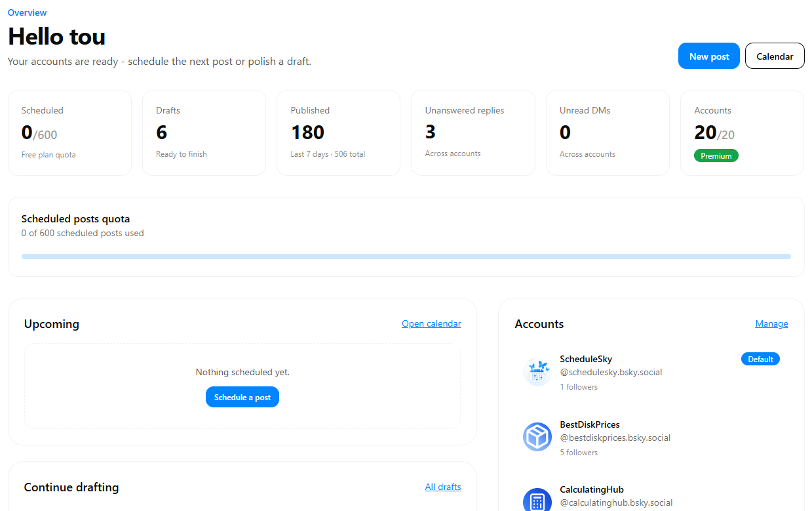
Task: Click the CalculatingHub calculator avatar icon
Action: [537, 500]
